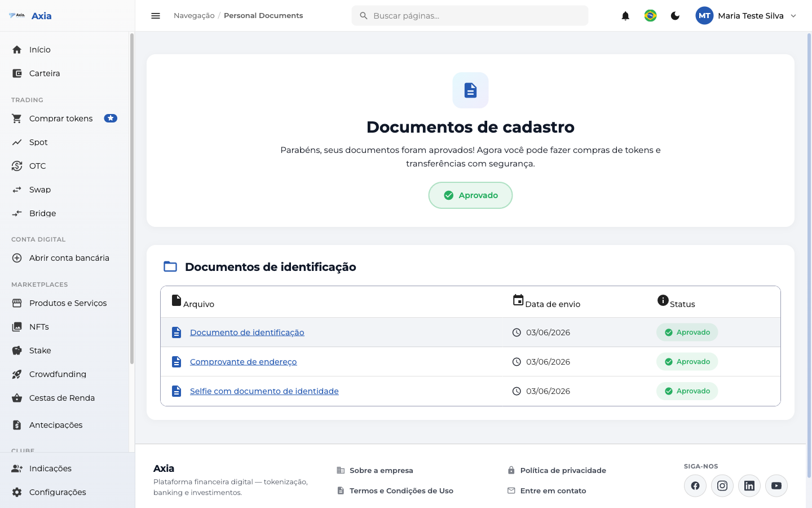Click the main page vertical scrollbar
The image size is (812, 508).
pyautogui.click(x=809, y=255)
